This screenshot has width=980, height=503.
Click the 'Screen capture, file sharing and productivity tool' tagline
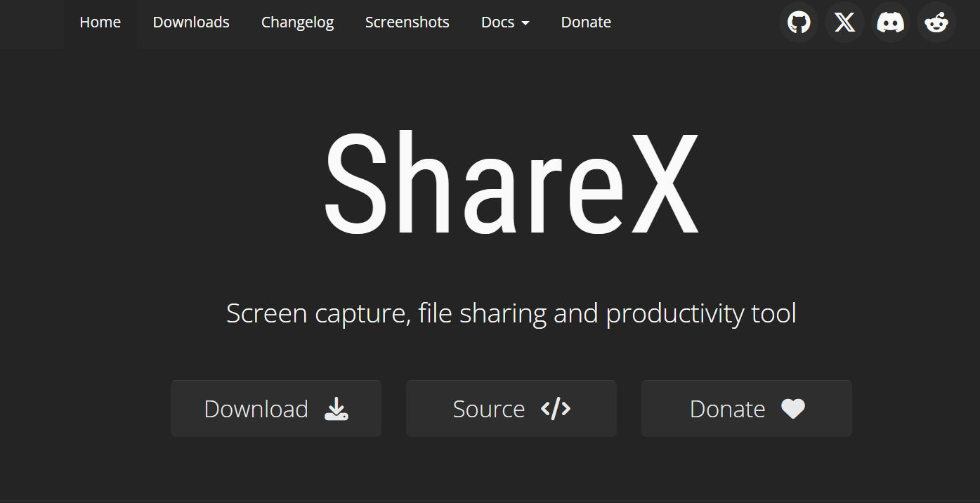[511, 313]
